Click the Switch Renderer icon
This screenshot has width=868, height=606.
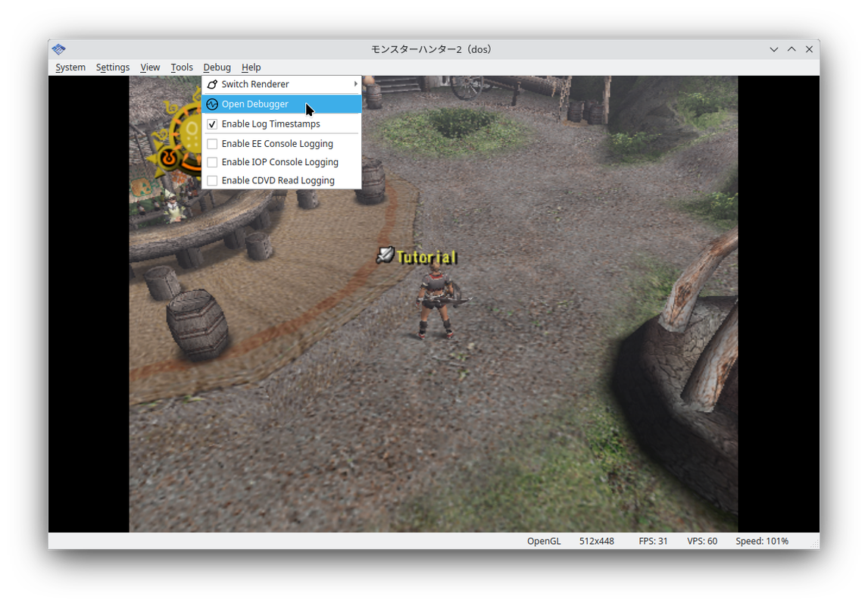(212, 84)
